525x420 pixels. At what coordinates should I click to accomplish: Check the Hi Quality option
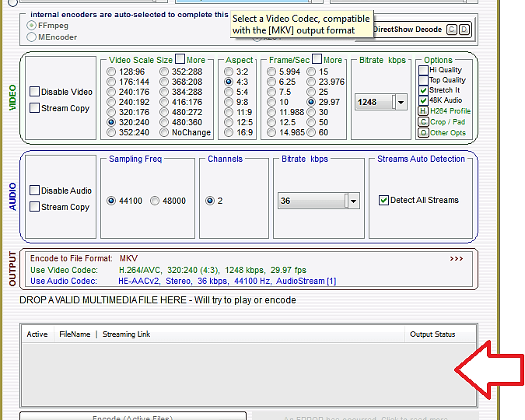click(x=423, y=70)
